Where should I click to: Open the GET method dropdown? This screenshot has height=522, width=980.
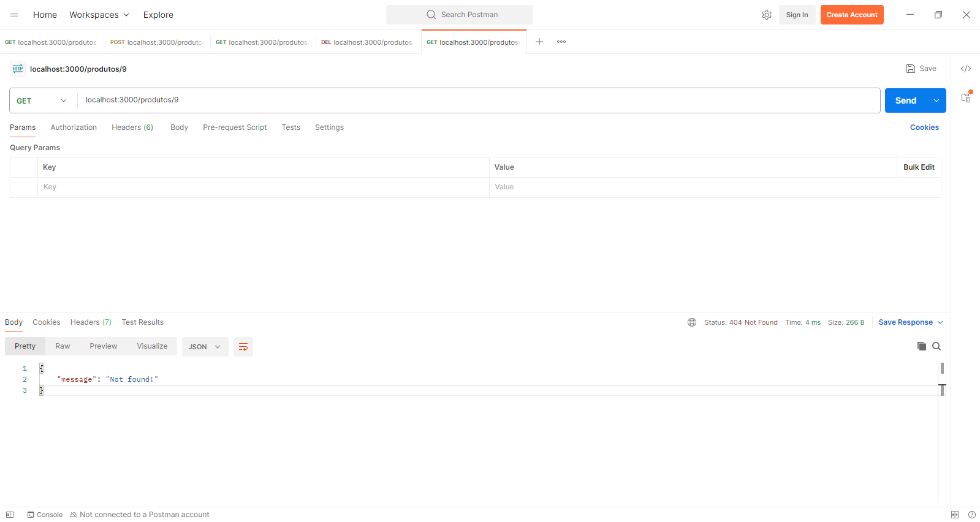click(x=42, y=100)
